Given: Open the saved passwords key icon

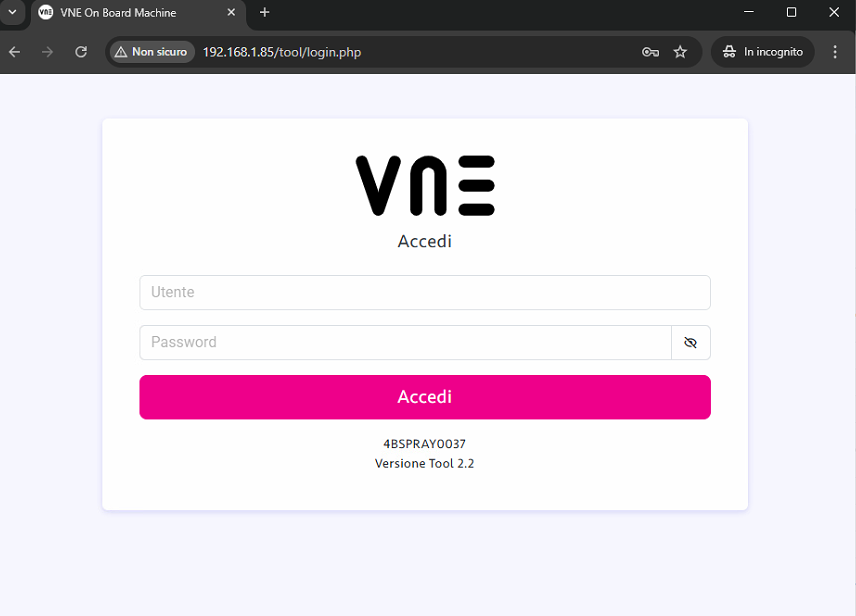Looking at the screenshot, I should click(x=650, y=52).
